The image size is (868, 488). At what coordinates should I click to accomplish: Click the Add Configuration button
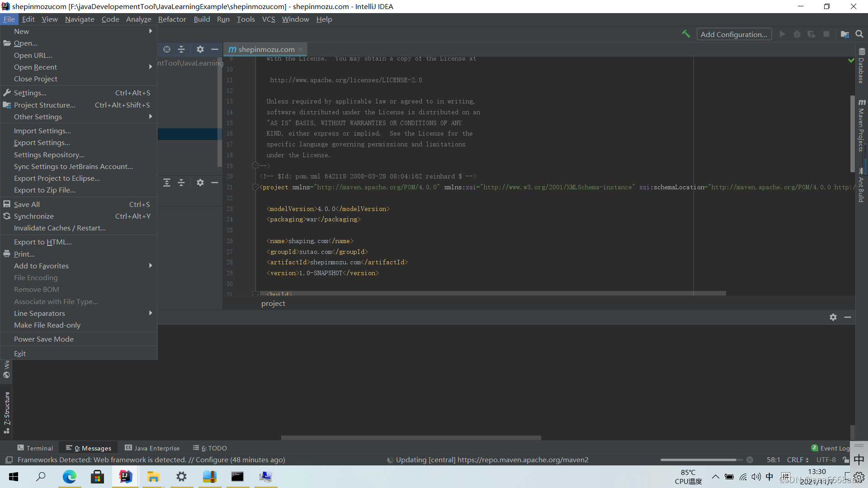pos(734,34)
